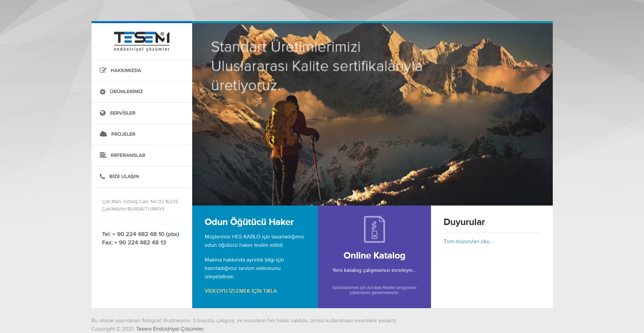644x333 pixels.
Task: Select the SERVİSLER menu label
Action: tap(122, 113)
